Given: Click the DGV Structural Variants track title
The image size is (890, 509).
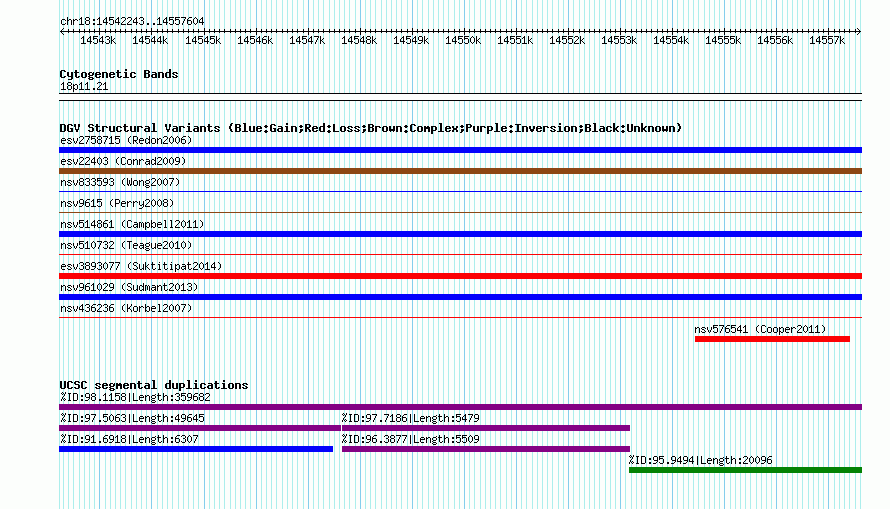Looking at the screenshot, I should point(371,128).
